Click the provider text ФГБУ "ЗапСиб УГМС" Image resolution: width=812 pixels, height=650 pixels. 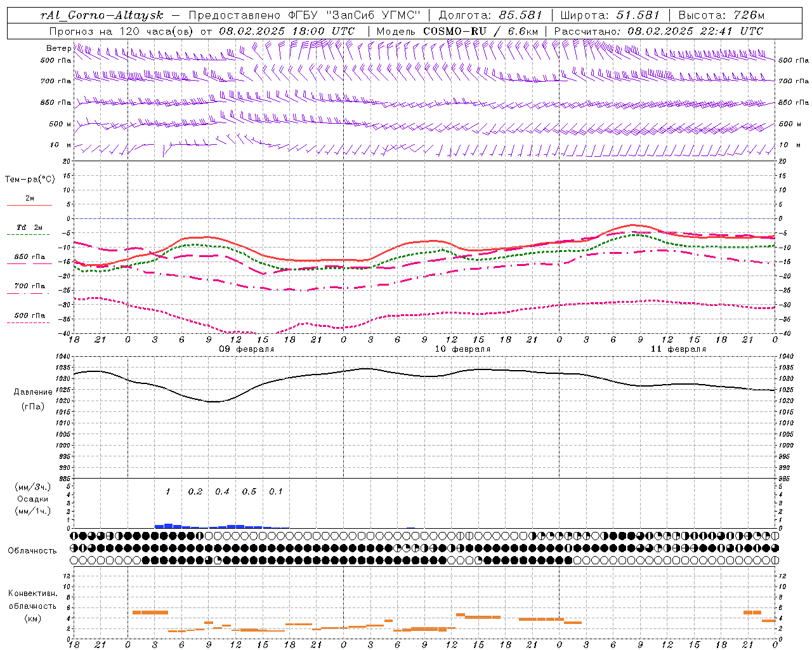[355, 15]
